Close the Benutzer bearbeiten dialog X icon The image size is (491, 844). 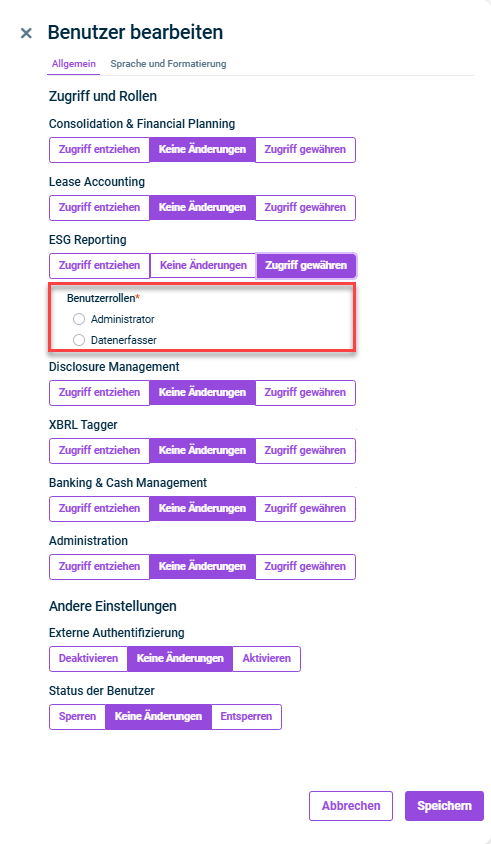point(26,33)
